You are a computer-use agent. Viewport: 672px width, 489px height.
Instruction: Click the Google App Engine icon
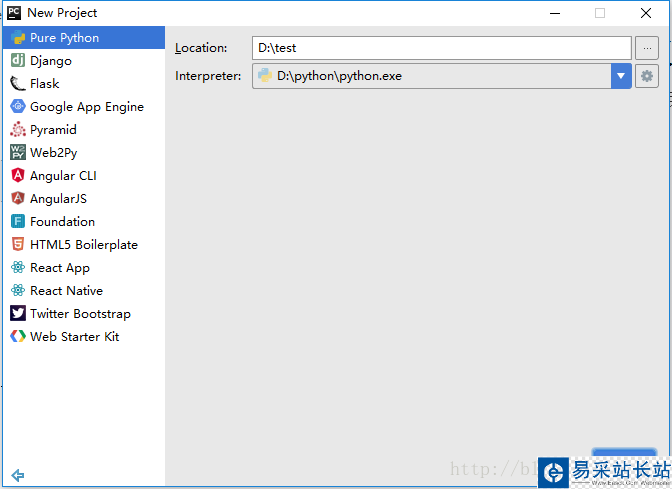pos(18,107)
